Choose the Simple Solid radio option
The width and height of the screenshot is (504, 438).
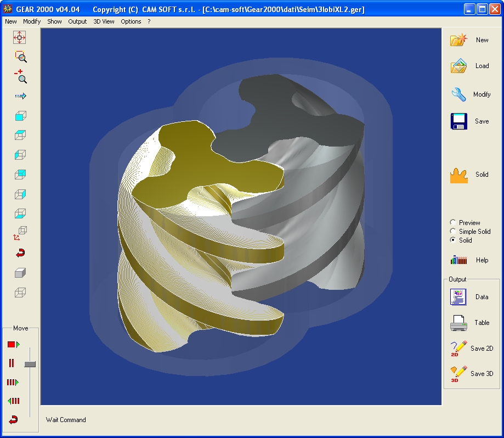pyautogui.click(x=452, y=232)
